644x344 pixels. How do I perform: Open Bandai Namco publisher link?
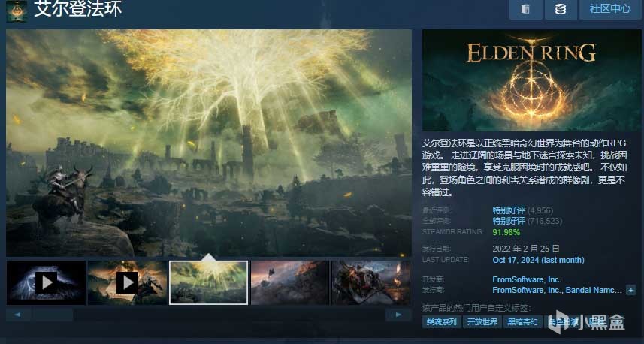click(594, 290)
